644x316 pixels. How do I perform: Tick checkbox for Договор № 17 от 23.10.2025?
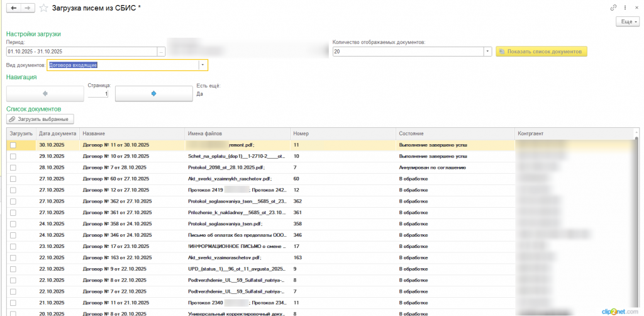13,247
